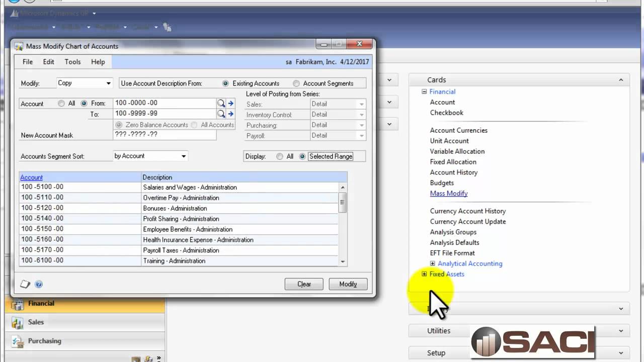Click the Financial navigation pane icon
This screenshot has height=362, width=644.
tap(18, 304)
